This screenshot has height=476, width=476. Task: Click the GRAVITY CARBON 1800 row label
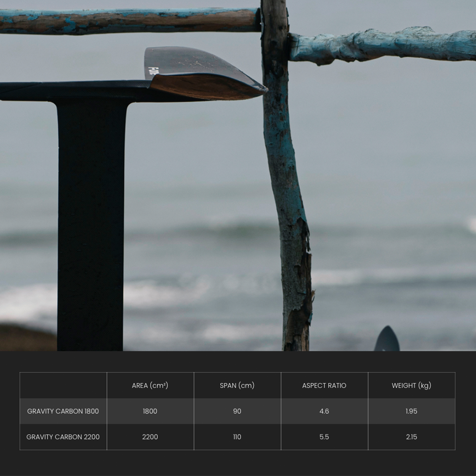click(63, 411)
